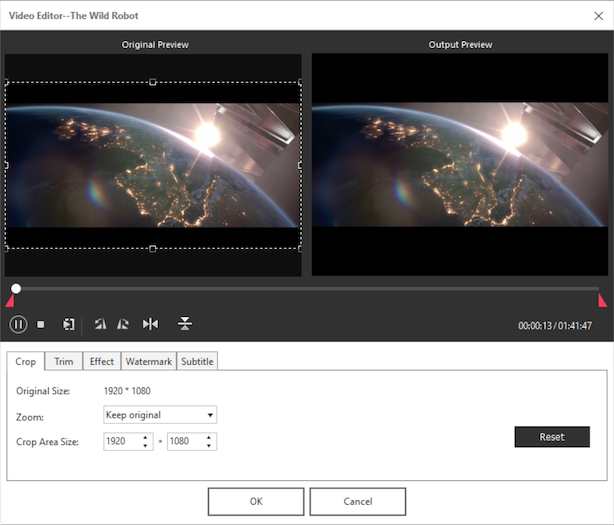Click the 'Output Preview' heading

coord(460,45)
